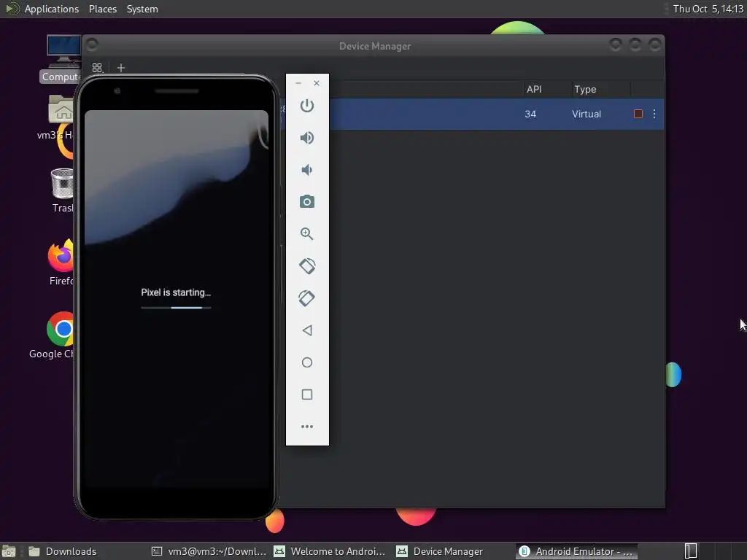Click the Device Manager title bar
This screenshot has width=747, height=560.
click(x=374, y=46)
